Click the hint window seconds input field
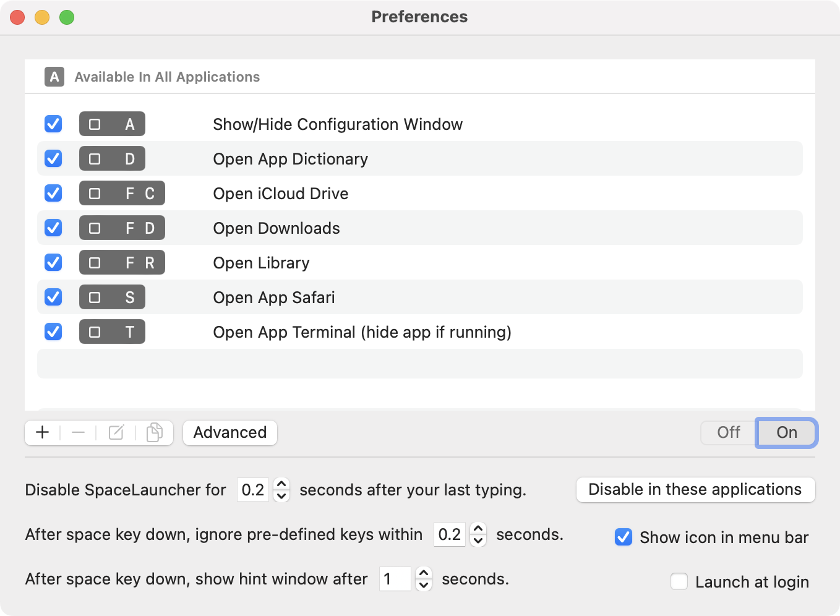Image resolution: width=840 pixels, height=616 pixels. coord(395,579)
